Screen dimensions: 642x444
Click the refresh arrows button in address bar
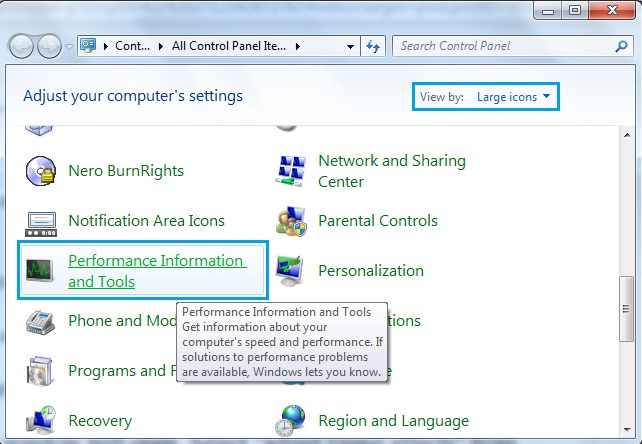(373, 46)
